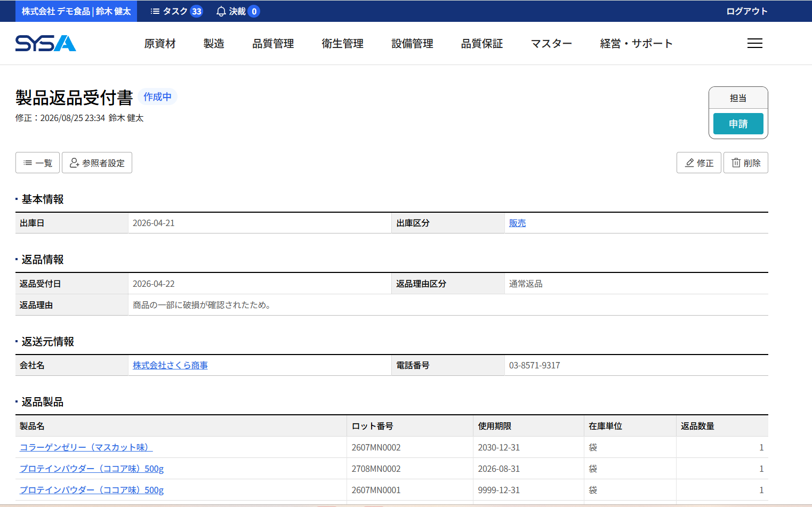
Task: Select expiry date 2026-08-31
Action: (499, 469)
